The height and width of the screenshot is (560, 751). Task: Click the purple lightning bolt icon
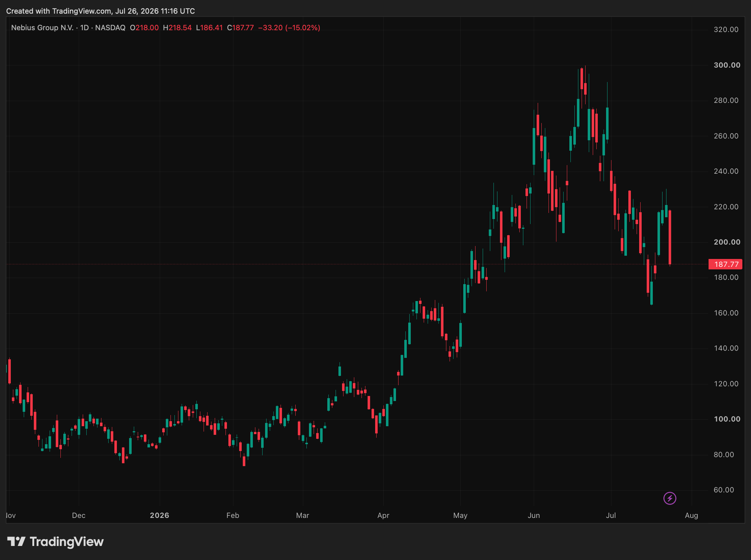coord(670,498)
